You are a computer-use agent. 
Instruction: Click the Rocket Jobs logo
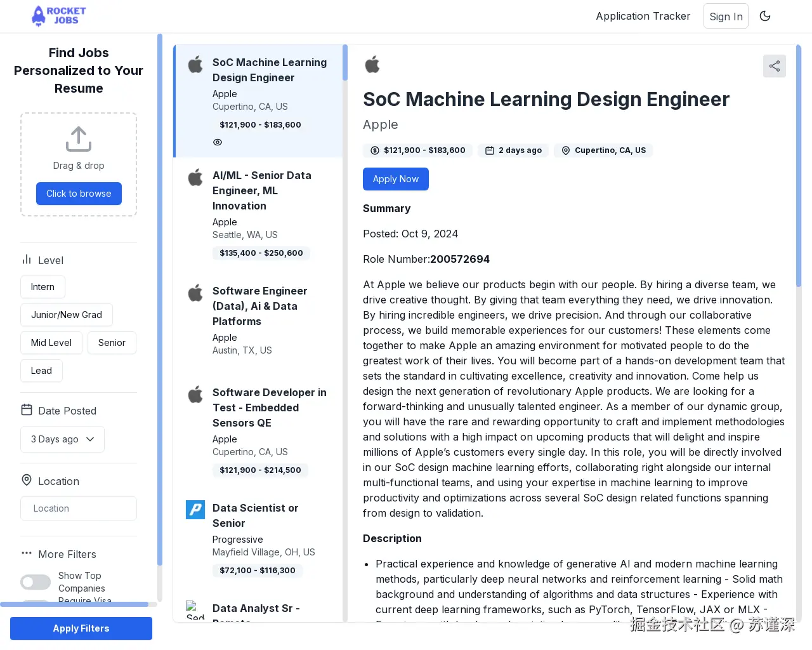tap(59, 16)
